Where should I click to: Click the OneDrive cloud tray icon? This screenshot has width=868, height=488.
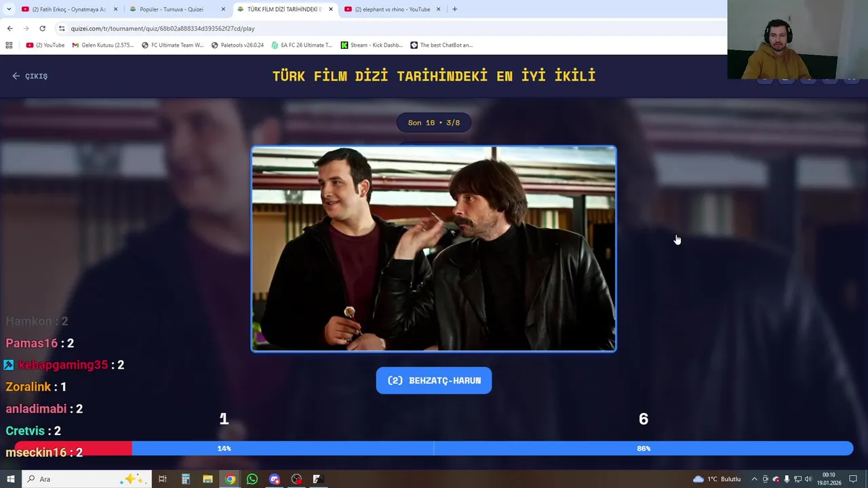776,479
